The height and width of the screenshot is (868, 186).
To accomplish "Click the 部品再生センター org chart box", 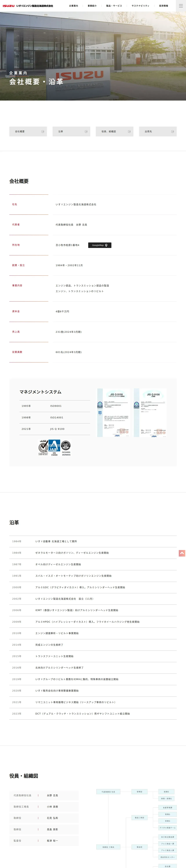I will coord(167,857).
